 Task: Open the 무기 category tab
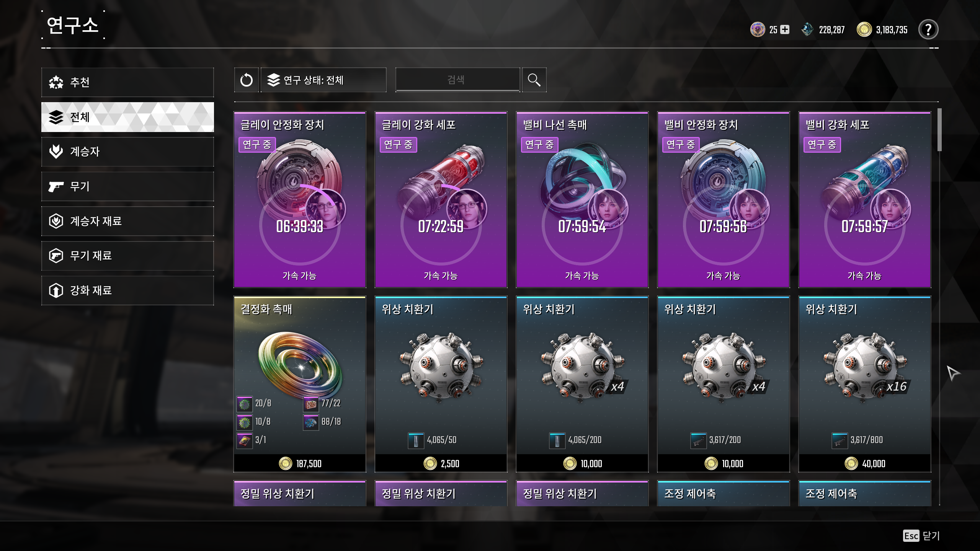pos(127,186)
